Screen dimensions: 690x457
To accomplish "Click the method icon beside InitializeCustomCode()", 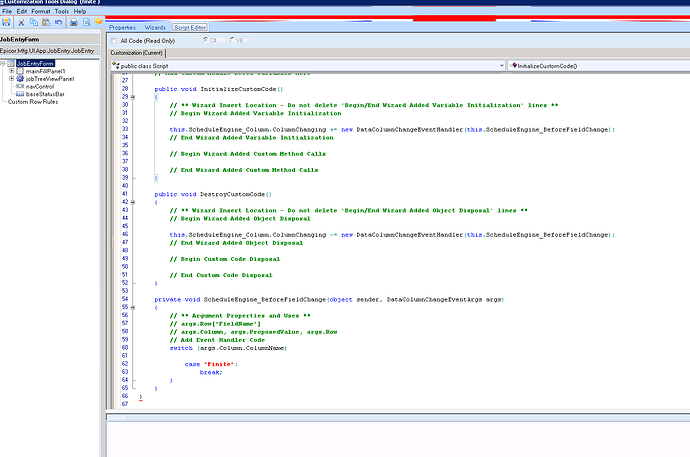I will click(x=514, y=66).
